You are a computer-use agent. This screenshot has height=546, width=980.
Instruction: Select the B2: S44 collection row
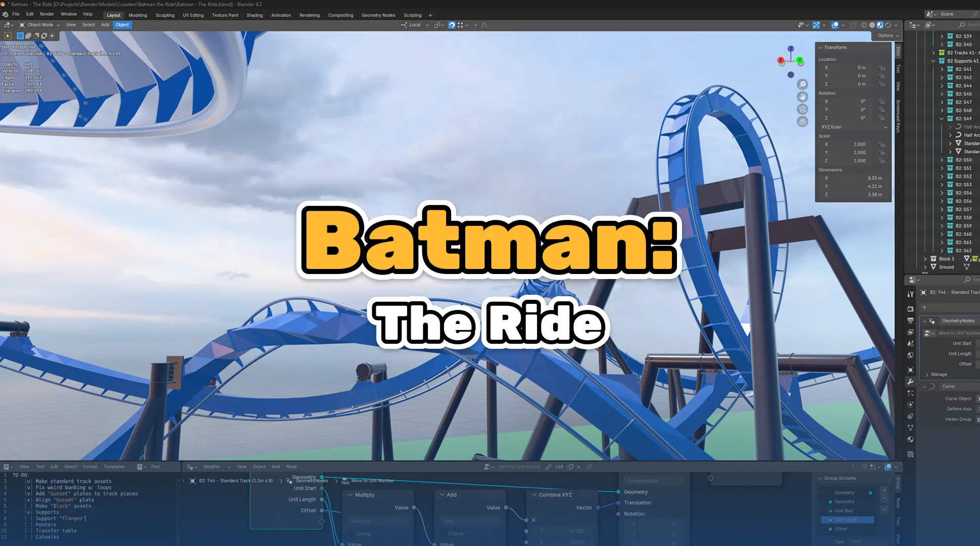963,86
